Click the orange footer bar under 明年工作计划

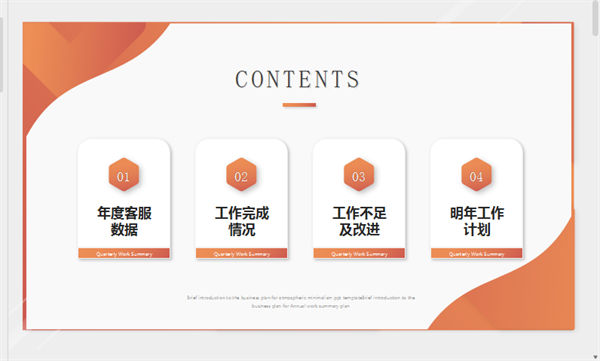477,253
